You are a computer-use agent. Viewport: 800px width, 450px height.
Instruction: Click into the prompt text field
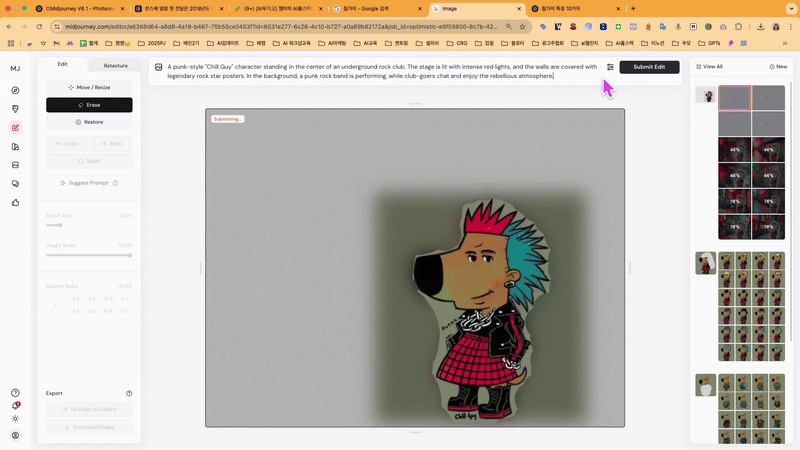click(382, 71)
